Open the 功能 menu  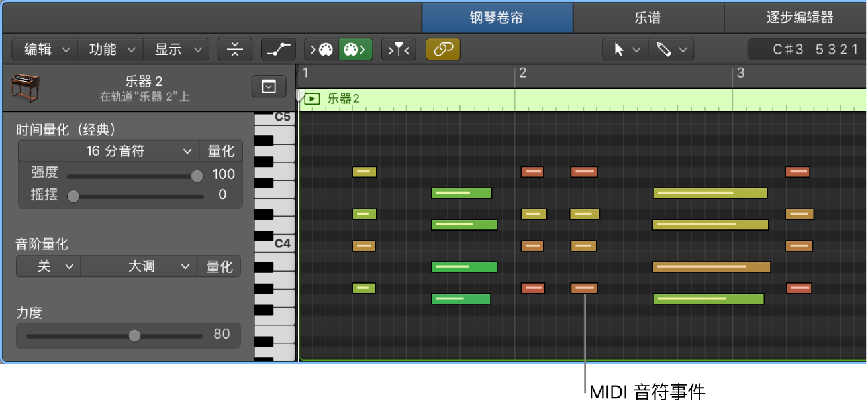[110, 49]
